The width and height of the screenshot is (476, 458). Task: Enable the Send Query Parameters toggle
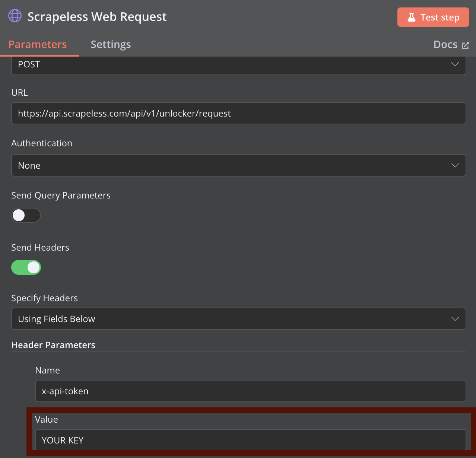26,215
